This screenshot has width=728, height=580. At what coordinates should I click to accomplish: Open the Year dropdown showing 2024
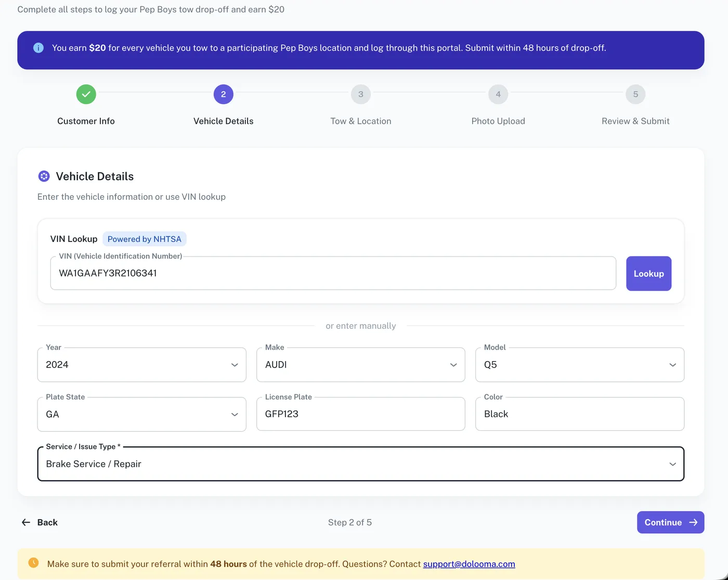[141, 365]
